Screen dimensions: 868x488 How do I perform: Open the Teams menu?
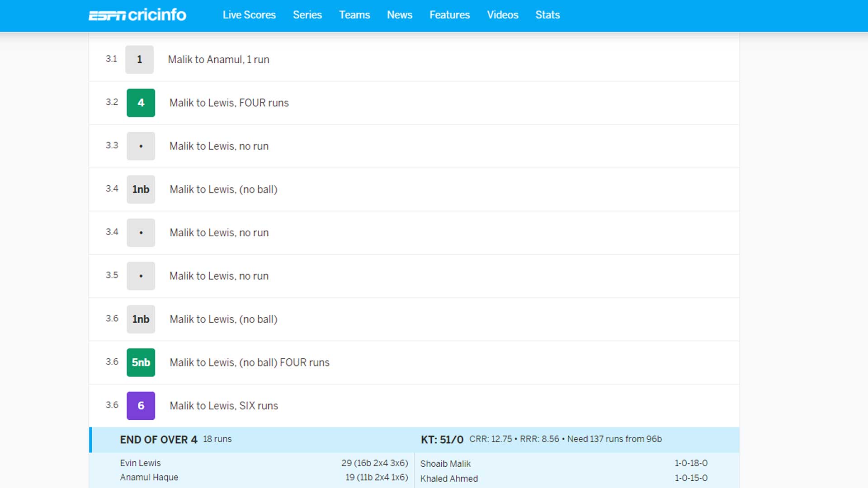coord(354,15)
